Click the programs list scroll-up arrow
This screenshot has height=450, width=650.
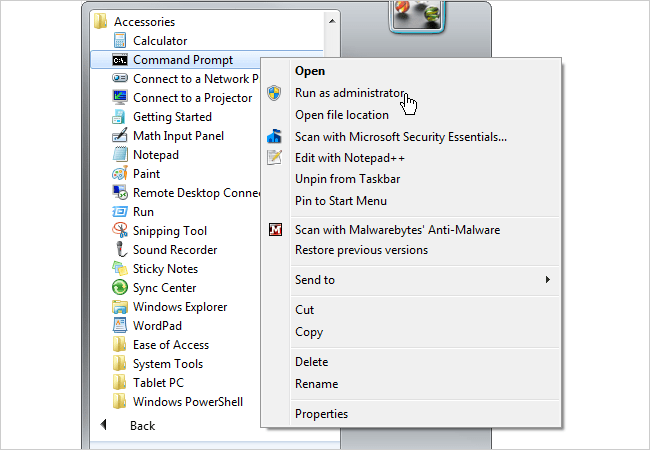[x=332, y=21]
